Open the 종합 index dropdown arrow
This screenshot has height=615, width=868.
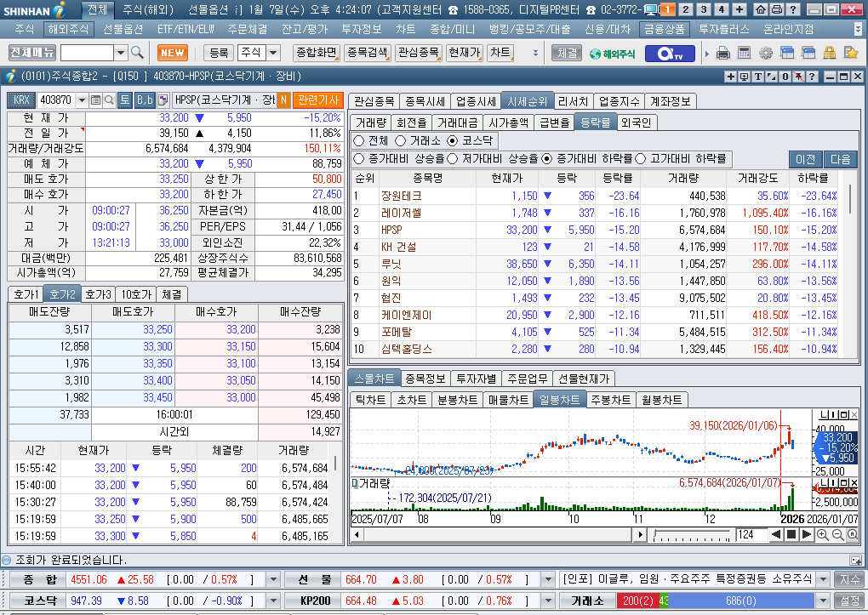pyautogui.click(x=273, y=579)
